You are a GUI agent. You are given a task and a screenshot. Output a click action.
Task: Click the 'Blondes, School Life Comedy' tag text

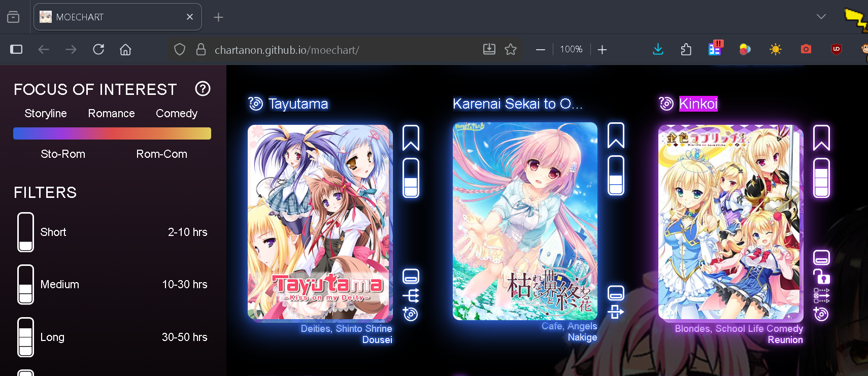click(x=739, y=329)
